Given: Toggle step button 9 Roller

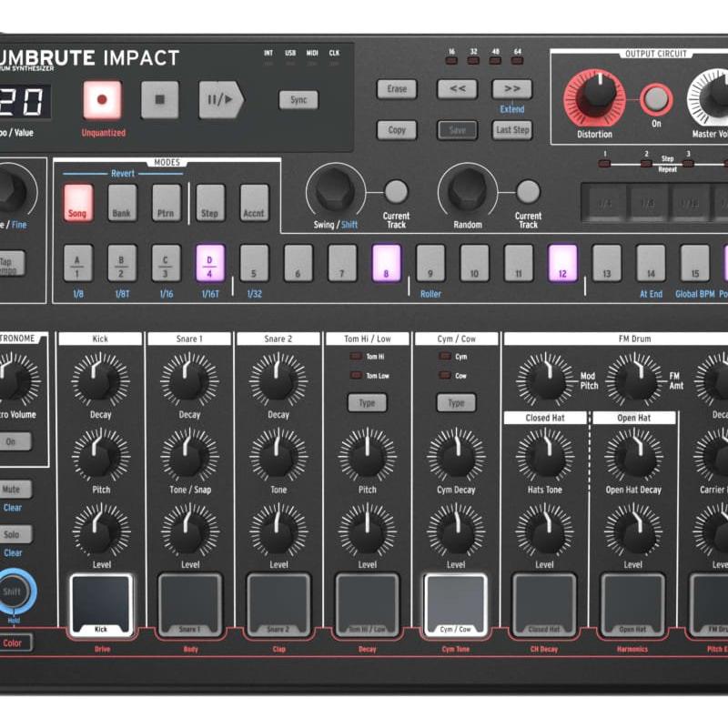Looking at the screenshot, I should coord(430,263).
